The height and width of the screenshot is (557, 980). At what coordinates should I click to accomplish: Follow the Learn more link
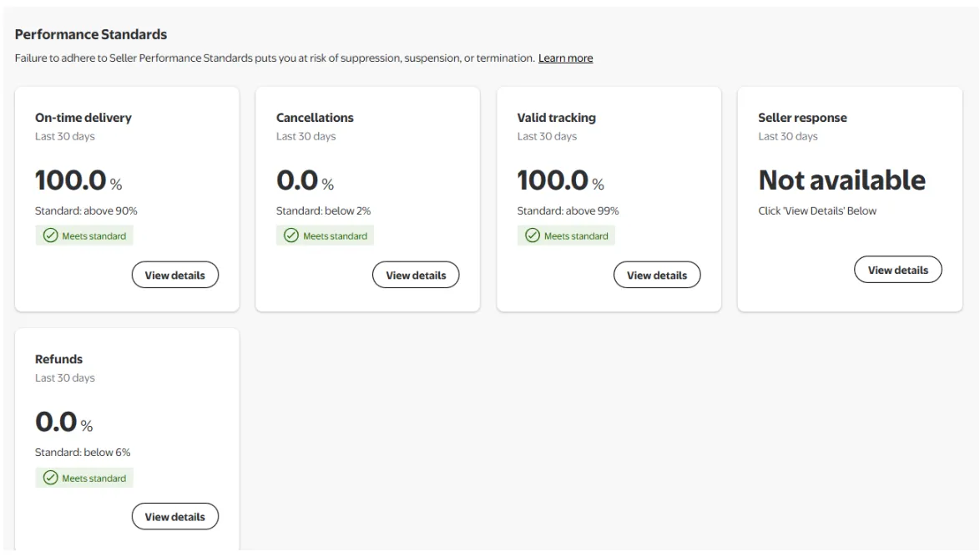point(566,58)
